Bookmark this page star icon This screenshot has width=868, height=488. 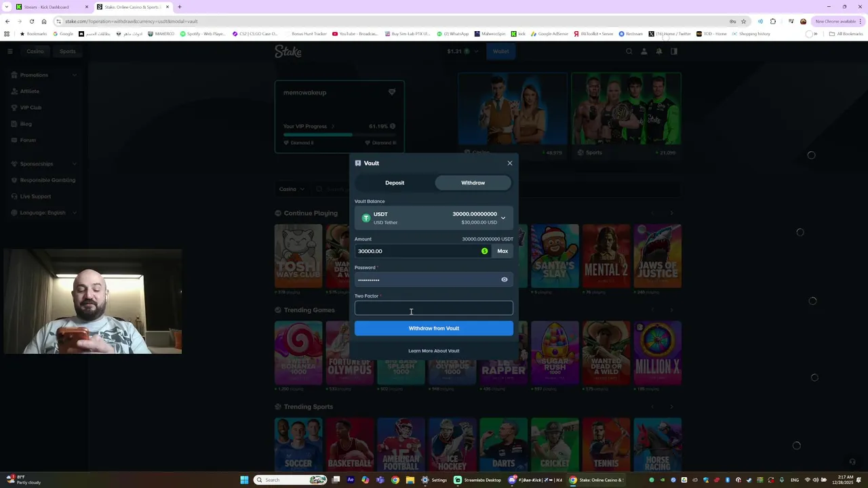744,21
